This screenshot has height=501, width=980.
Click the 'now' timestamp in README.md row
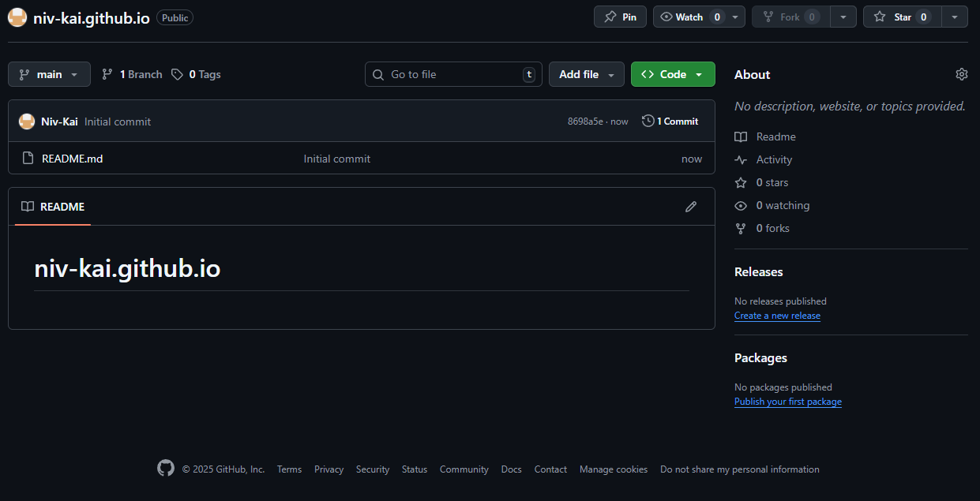click(x=692, y=159)
